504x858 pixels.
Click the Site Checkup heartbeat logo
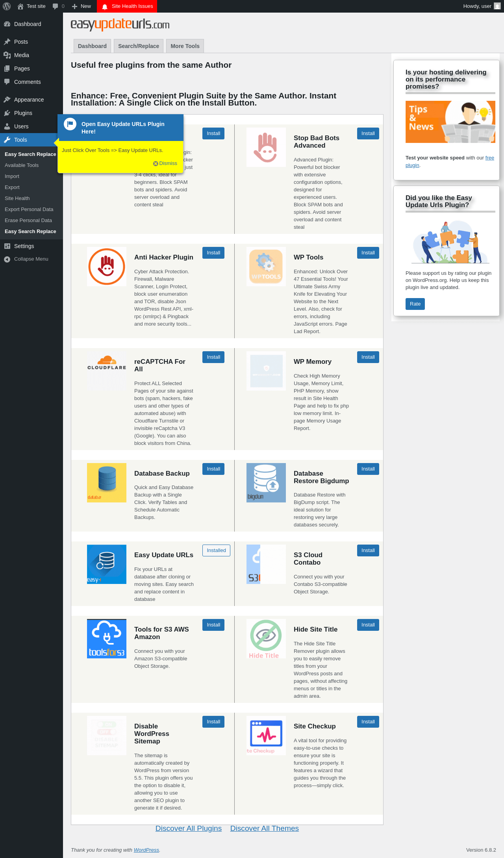[266, 736]
